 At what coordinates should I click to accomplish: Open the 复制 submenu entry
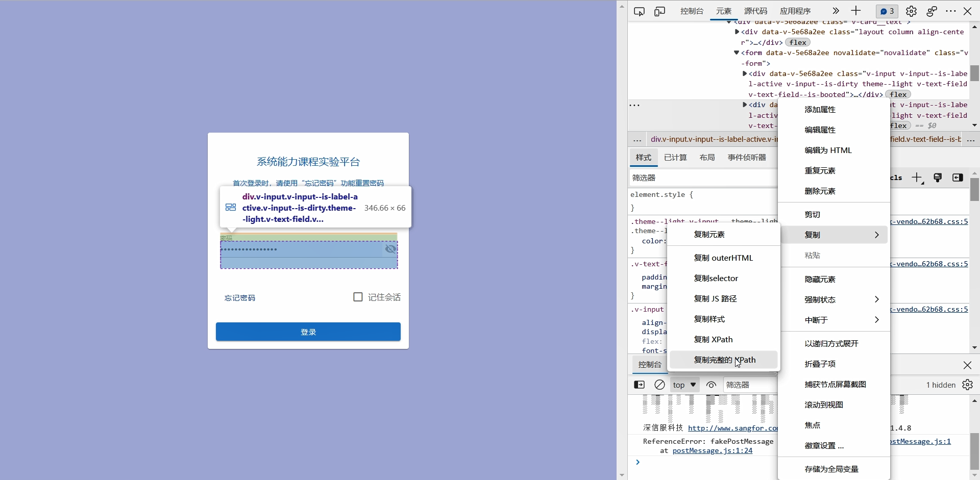coord(835,235)
